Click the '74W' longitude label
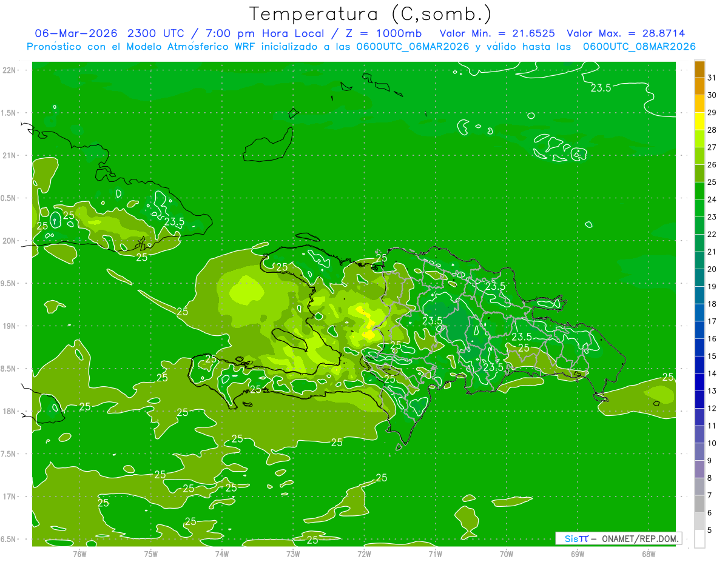728x562 pixels. (x=222, y=554)
